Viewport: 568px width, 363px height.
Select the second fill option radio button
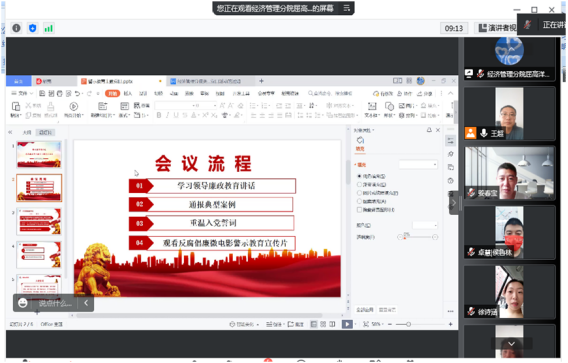point(359,185)
